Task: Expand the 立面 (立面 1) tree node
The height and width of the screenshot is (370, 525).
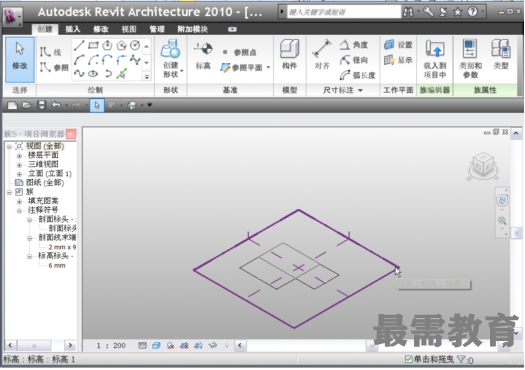Action: 19,174
